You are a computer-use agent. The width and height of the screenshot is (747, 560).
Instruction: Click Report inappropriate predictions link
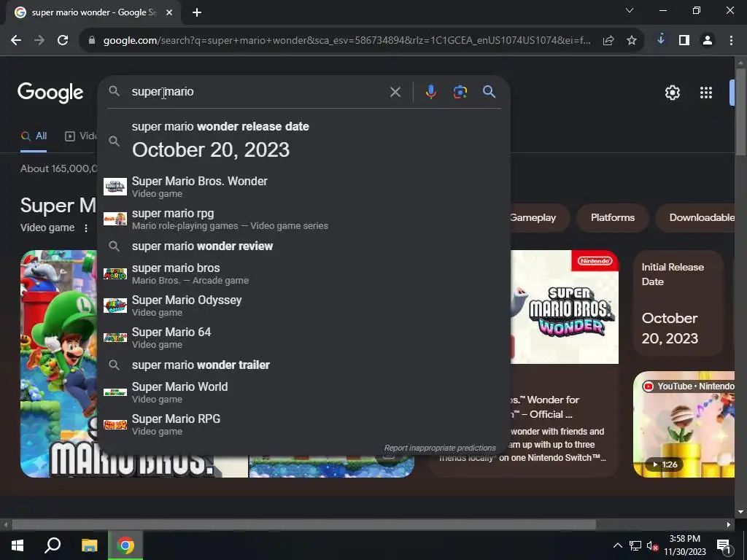pos(440,448)
